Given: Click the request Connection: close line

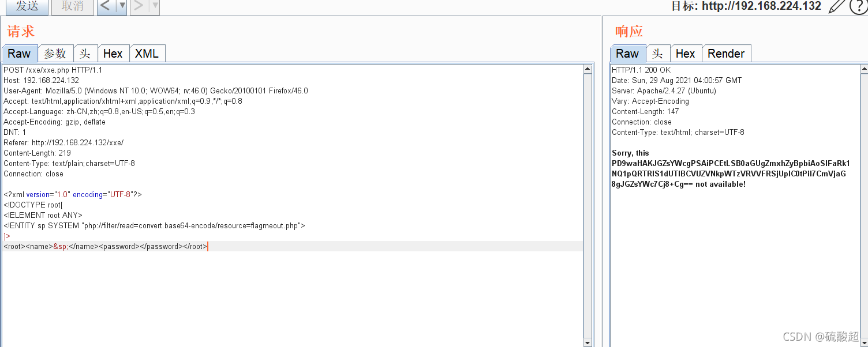Looking at the screenshot, I should pos(33,173).
